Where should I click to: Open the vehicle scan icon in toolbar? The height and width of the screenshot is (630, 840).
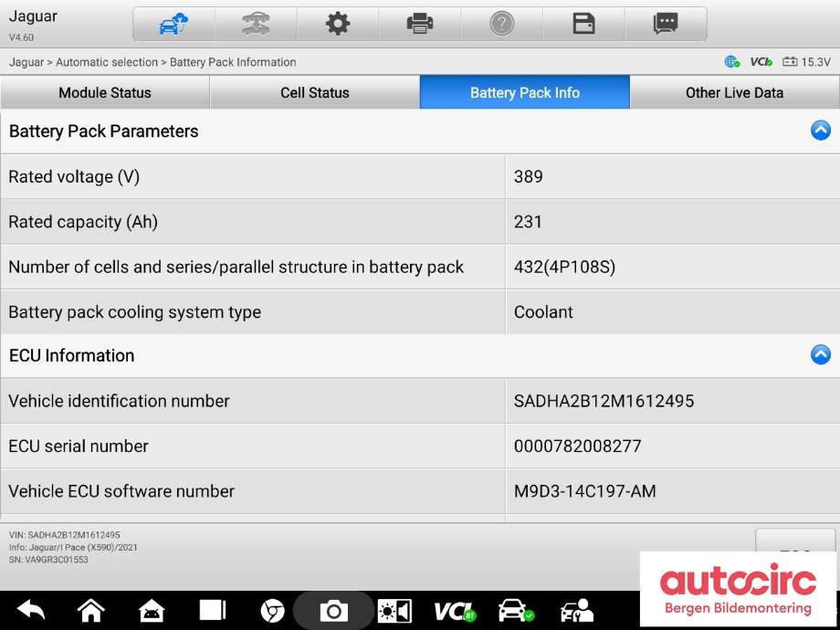(x=256, y=24)
